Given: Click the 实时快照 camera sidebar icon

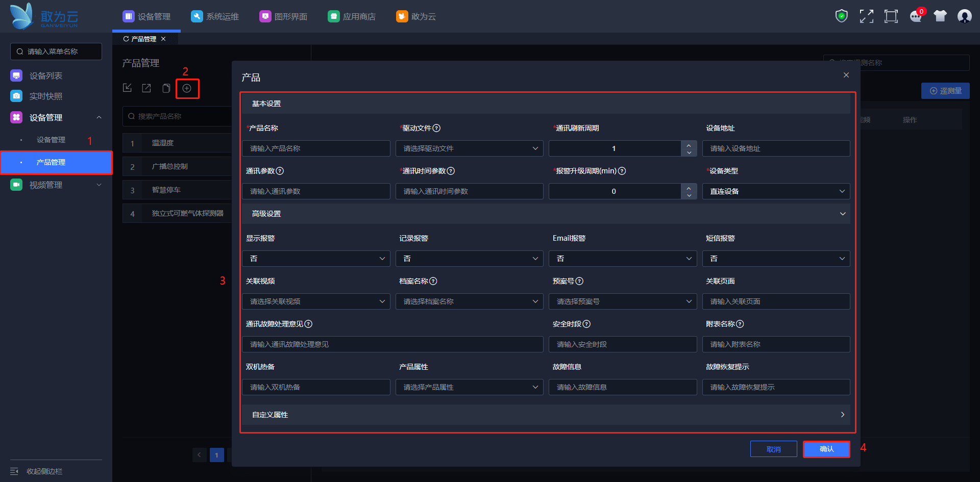Looking at the screenshot, I should pos(16,96).
